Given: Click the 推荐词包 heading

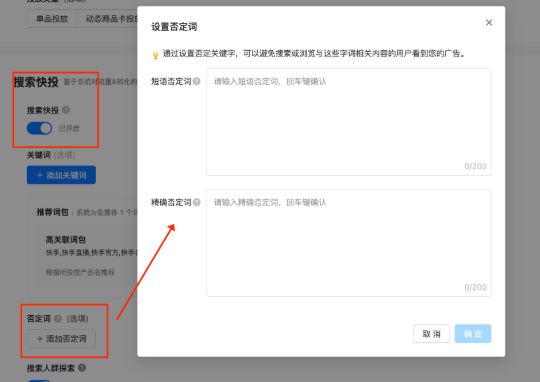Looking at the screenshot, I should (x=52, y=212).
